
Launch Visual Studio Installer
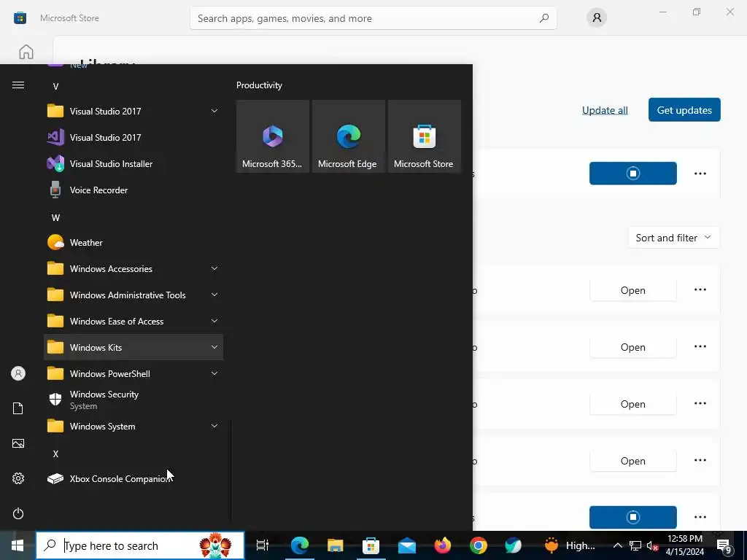(133, 164)
